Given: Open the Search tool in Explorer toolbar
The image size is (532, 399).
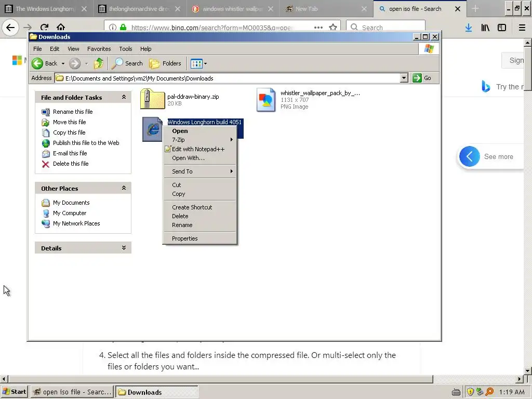Looking at the screenshot, I should (x=128, y=63).
